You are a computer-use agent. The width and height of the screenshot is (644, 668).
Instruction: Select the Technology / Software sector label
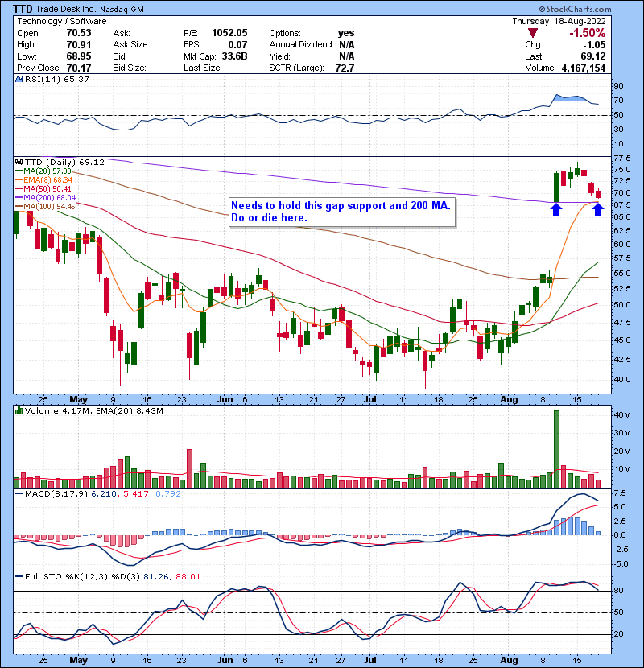pyautogui.click(x=62, y=21)
